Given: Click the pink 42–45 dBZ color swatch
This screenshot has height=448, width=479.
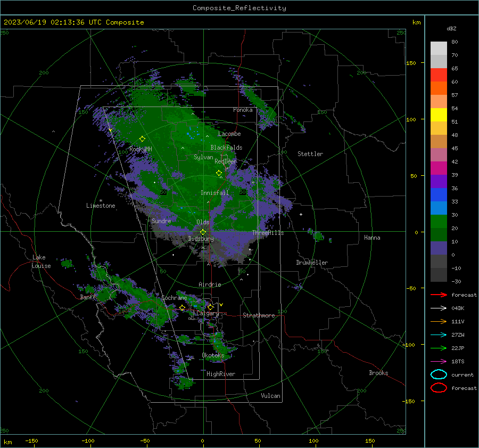Looking at the screenshot, I should coord(439,155).
